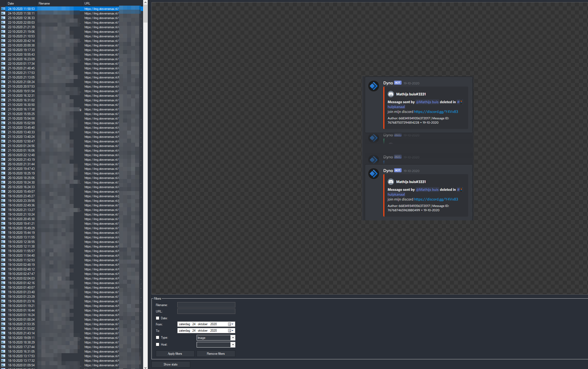The width and height of the screenshot is (588, 369).
Task: Enable the Host filter checkbox
Action: (158, 345)
